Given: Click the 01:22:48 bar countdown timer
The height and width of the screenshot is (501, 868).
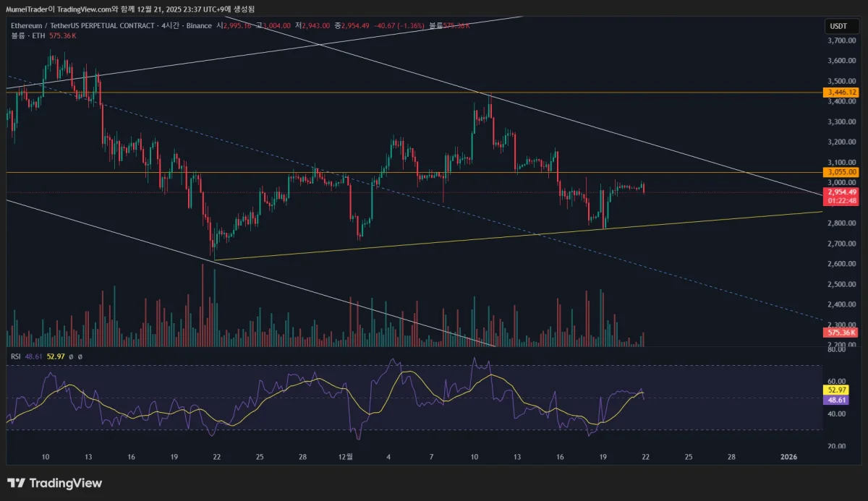Looking at the screenshot, I should tap(841, 201).
